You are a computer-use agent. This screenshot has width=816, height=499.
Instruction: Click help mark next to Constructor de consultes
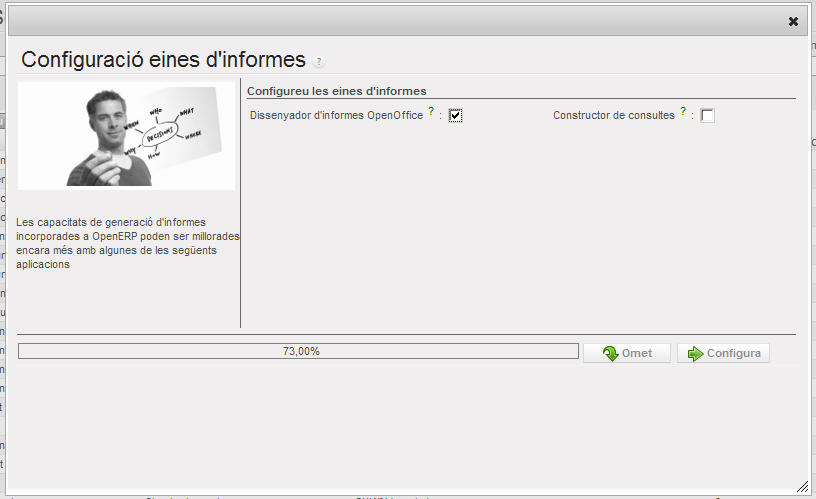point(683,113)
